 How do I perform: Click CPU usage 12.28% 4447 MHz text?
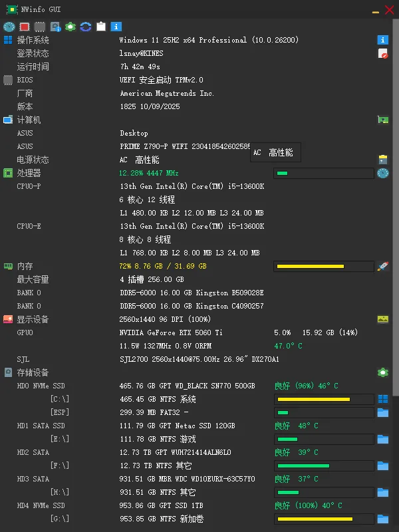[x=148, y=173]
